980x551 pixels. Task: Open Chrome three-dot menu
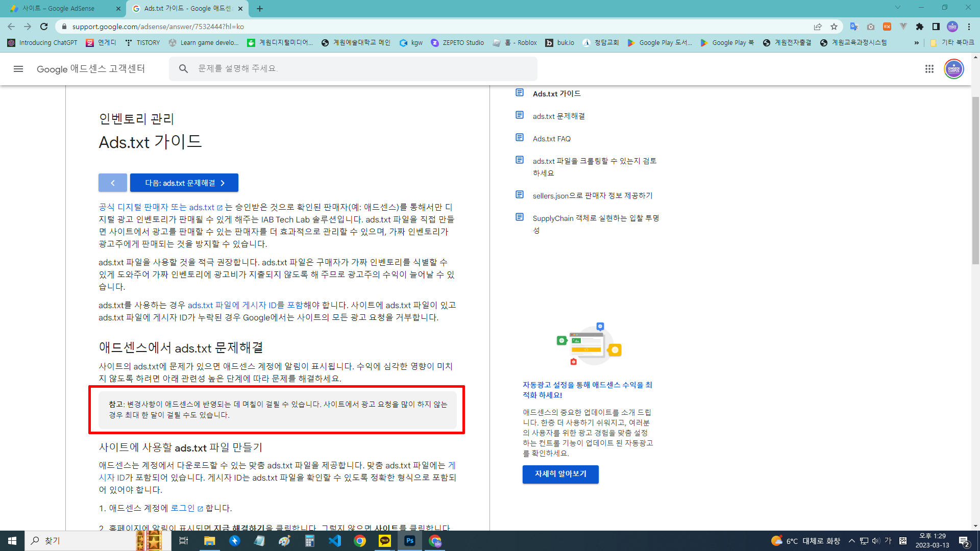[969, 27]
